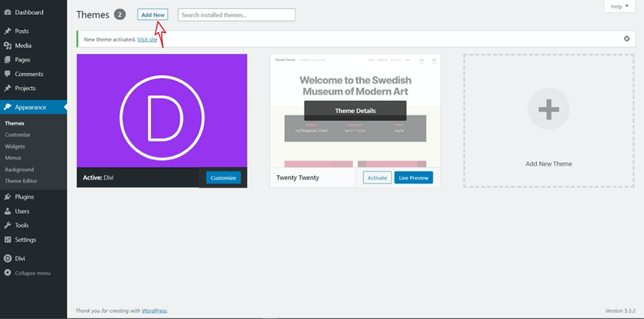Click the Media icon in sidebar
This screenshot has width=644, height=319.
[x=7, y=46]
